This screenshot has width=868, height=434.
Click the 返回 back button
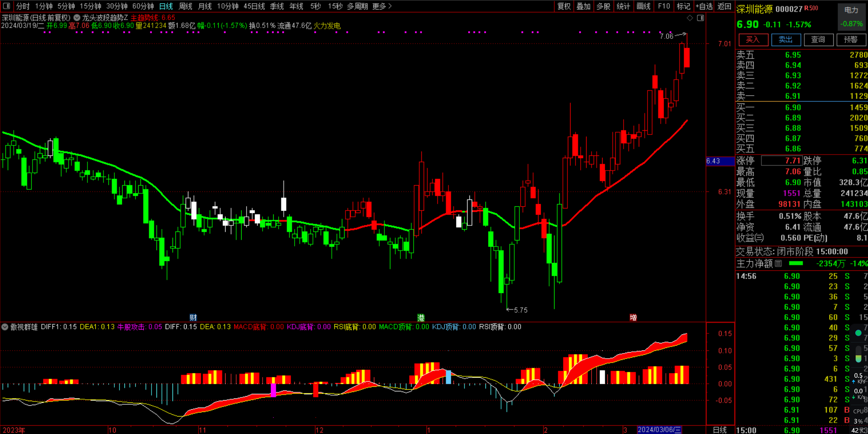click(x=724, y=6)
